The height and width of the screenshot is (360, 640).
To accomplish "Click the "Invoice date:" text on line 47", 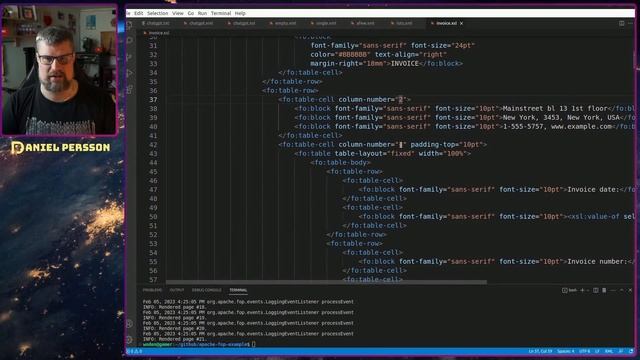I will click(x=593, y=189).
